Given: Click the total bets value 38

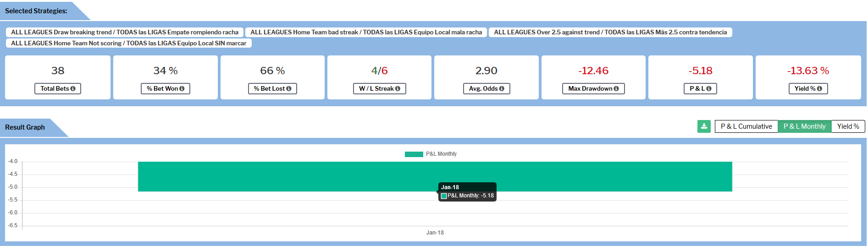Looking at the screenshot, I should (x=58, y=71).
